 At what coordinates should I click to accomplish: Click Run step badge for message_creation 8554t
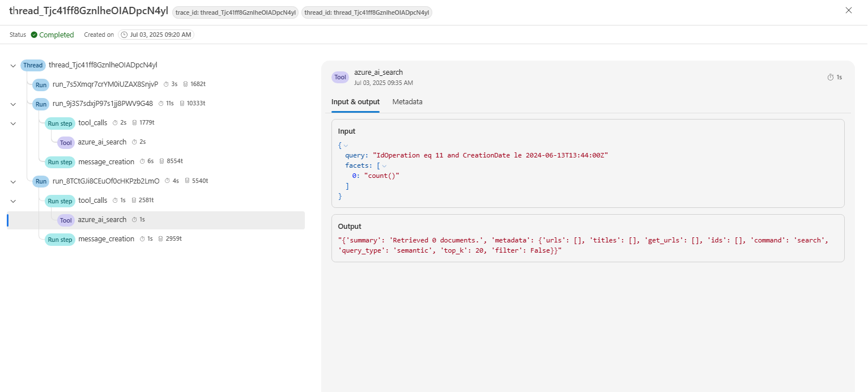(60, 162)
